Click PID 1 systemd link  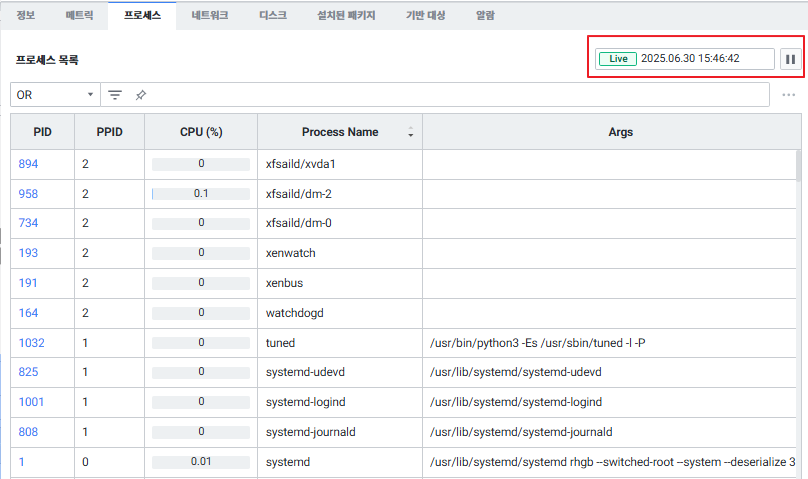(x=22, y=463)
